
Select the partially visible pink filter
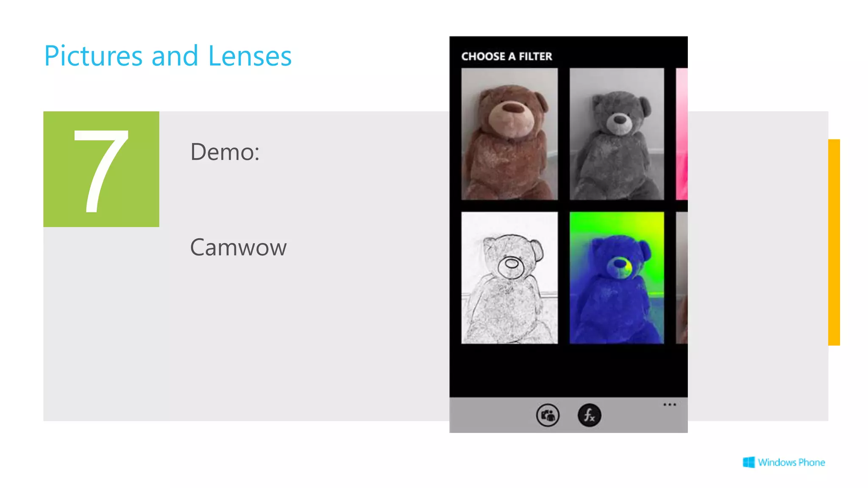pos(682,134)
